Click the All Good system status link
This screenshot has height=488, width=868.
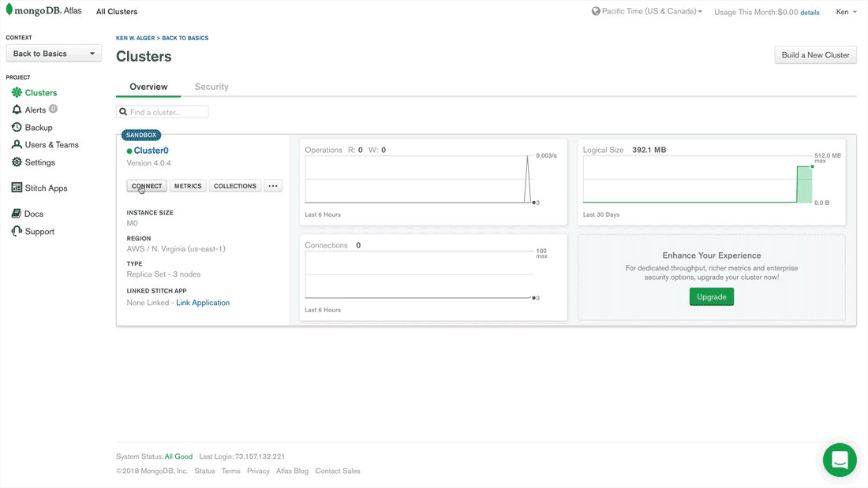tap(179, 456)
